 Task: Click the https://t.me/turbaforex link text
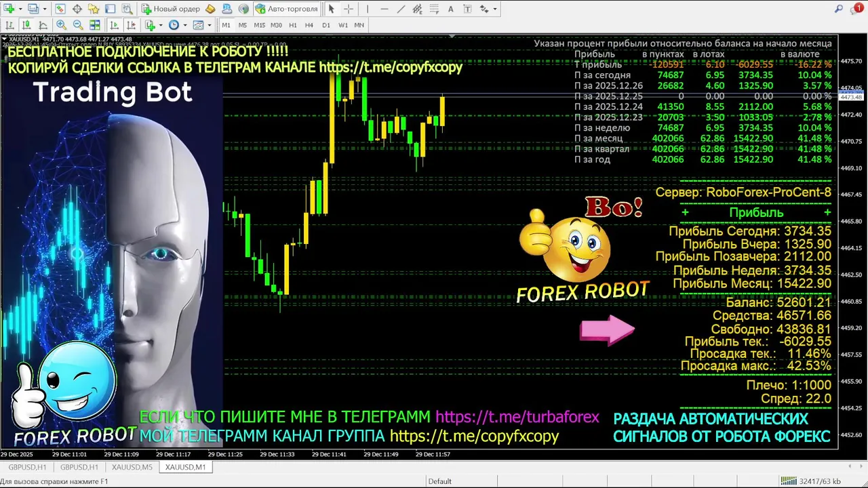[x=517, y=418]
